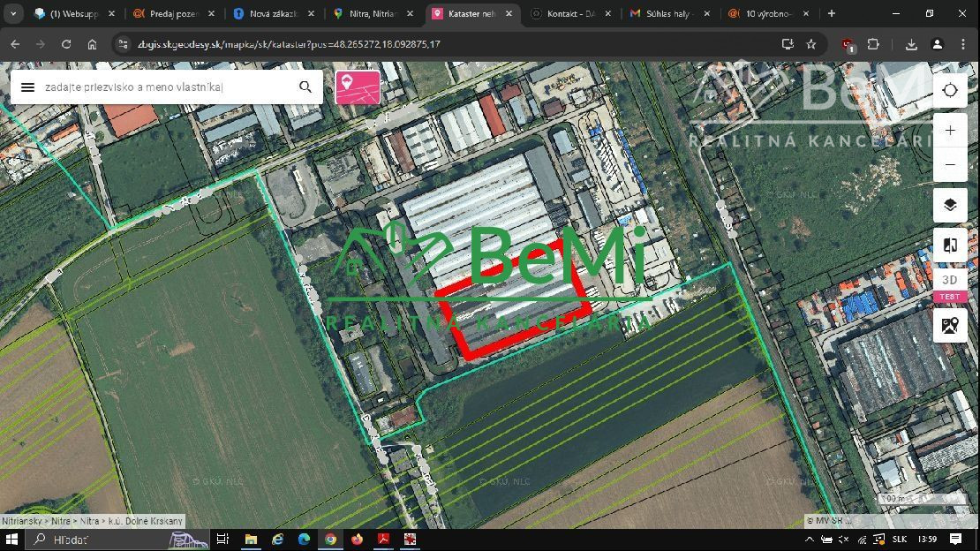This screenshot has width=980, height=551.
Task: Install app icon in address bar
Action: coord(788,44)
